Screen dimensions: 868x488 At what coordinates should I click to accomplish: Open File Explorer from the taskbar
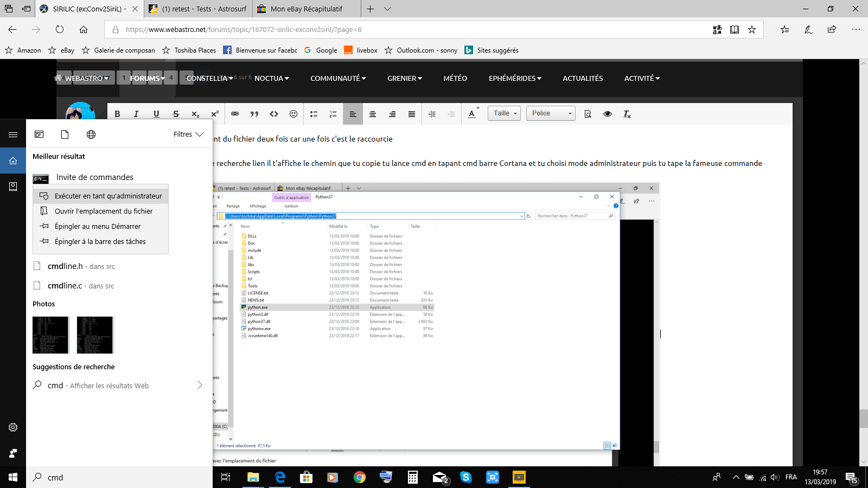253,477
